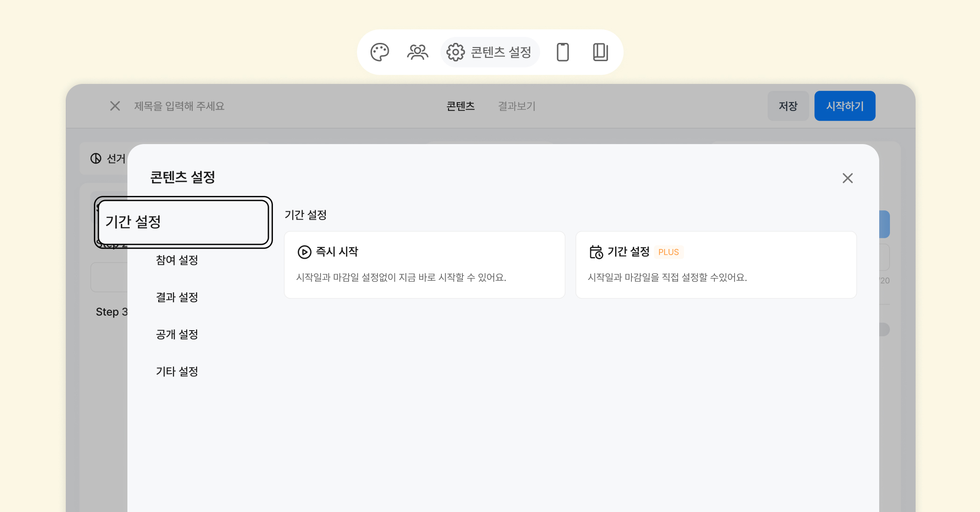This screenshot has width=980, height=512.
Task: Switch to the 결과보기 tab
Action: point(516,106)
